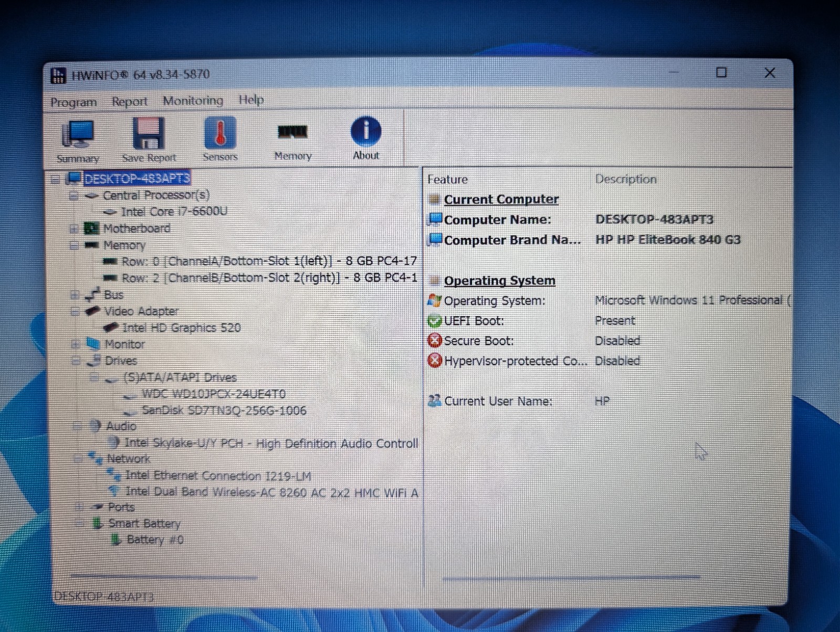
Task: Collapse the (S)ATA/ATAPI Drives node
Action: 94,377
